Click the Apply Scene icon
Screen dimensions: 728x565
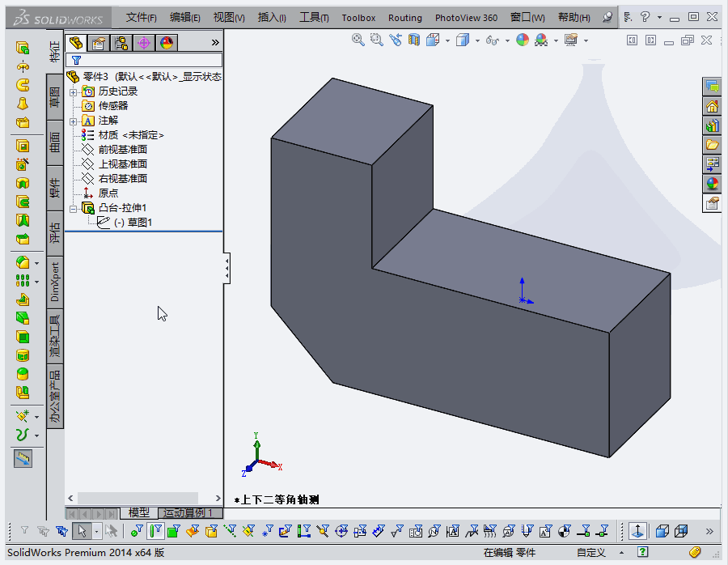[541, 40]
